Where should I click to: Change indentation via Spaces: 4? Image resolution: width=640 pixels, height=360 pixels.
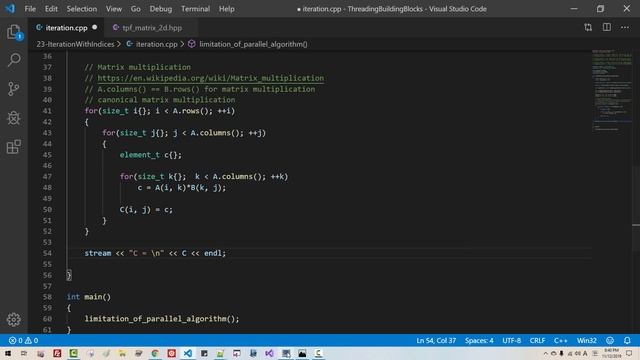[x=479, y=340]
